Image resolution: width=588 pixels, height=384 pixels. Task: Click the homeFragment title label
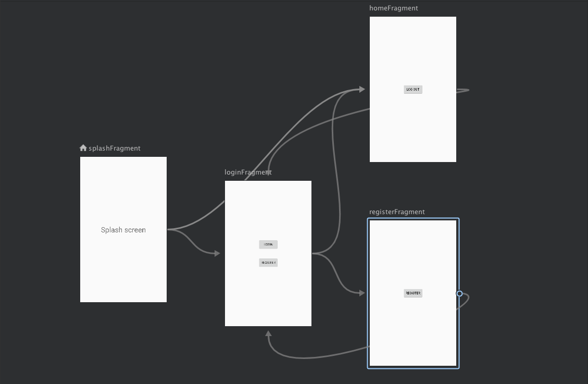pos(393,8)
